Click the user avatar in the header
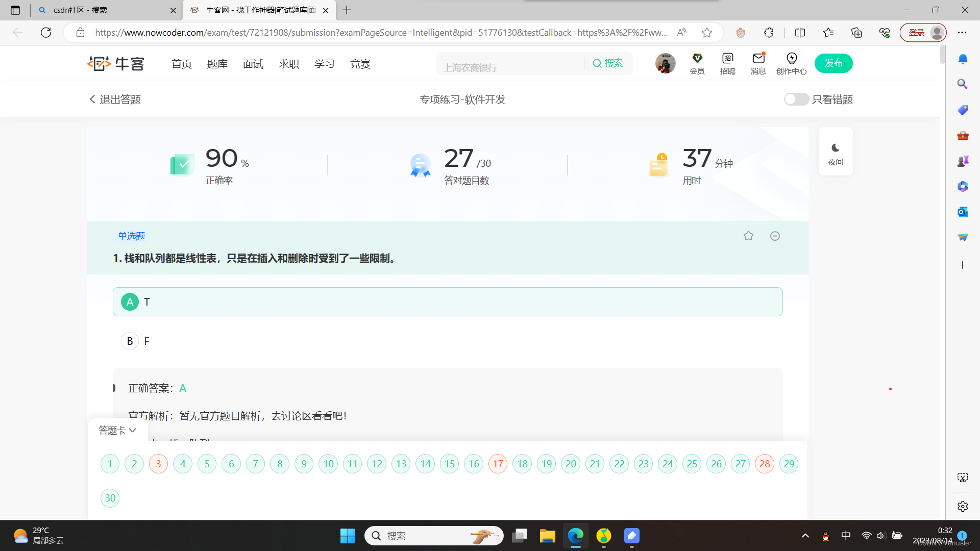Screen dimensions: 980x551 (666, 63)
